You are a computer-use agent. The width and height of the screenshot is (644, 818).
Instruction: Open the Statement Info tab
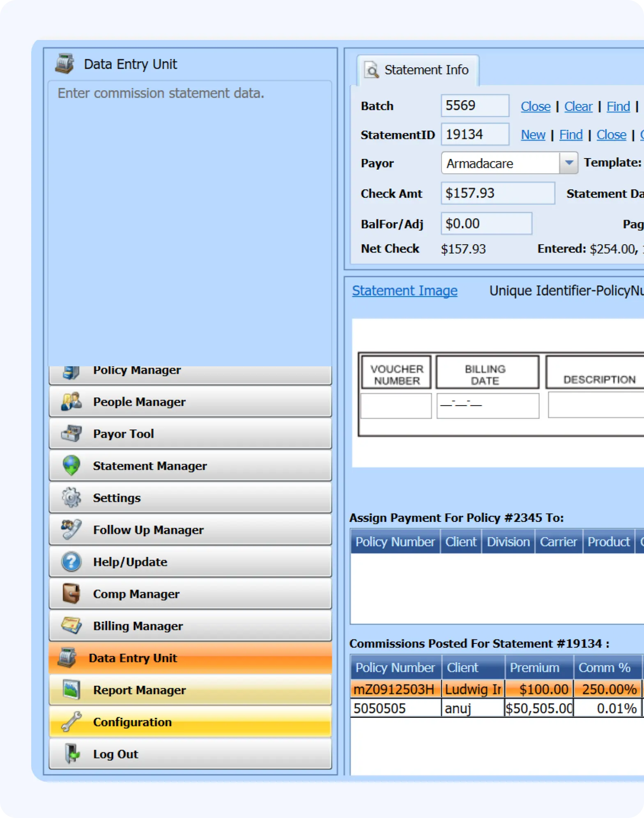coord(418,70)
